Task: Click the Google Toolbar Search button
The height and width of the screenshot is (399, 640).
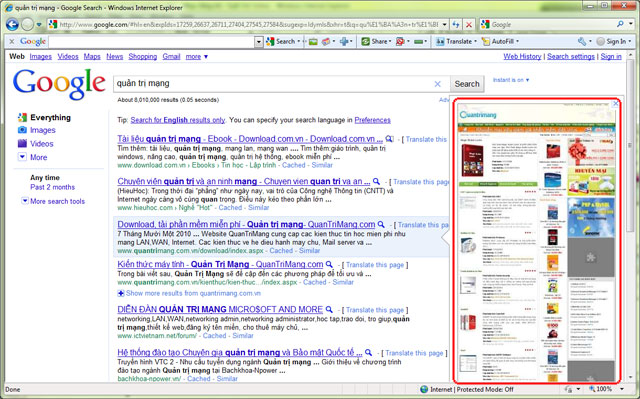Action: coord(283,41)
